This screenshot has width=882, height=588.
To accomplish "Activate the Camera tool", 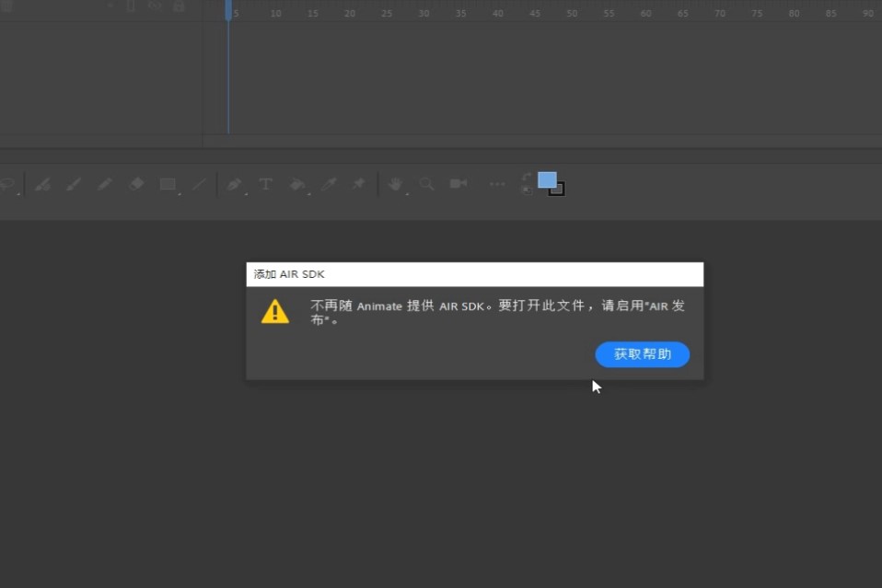I will [x=458, y=184].
